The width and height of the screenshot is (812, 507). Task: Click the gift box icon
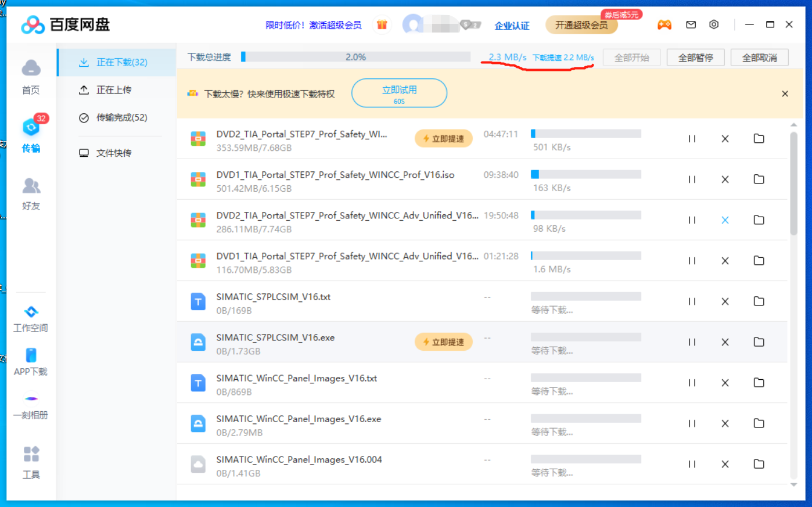(382, 24)
